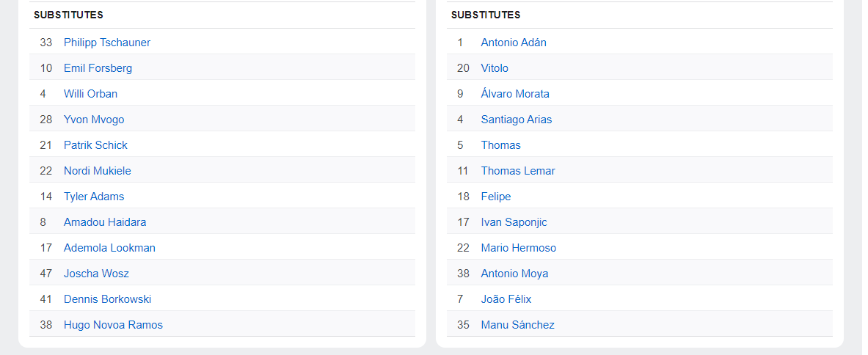Click Ademola Lookman's name
The image size is (868, 355).
click(x=109, y=248)
